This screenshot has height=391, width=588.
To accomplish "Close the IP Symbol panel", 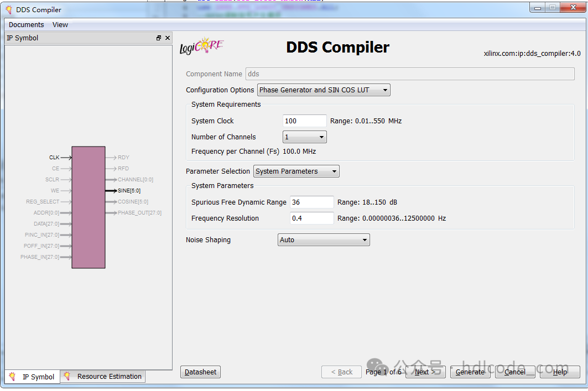I will click(168, 38).
